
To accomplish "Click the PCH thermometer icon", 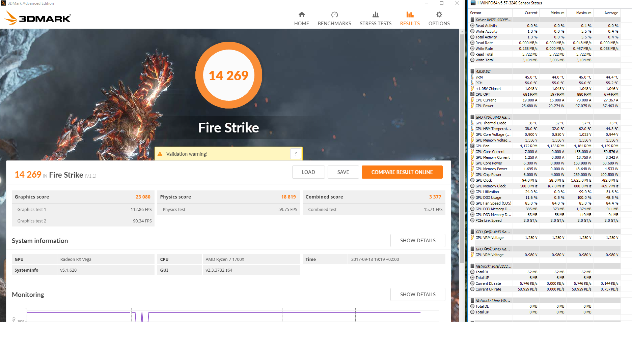I will [472, 83].
